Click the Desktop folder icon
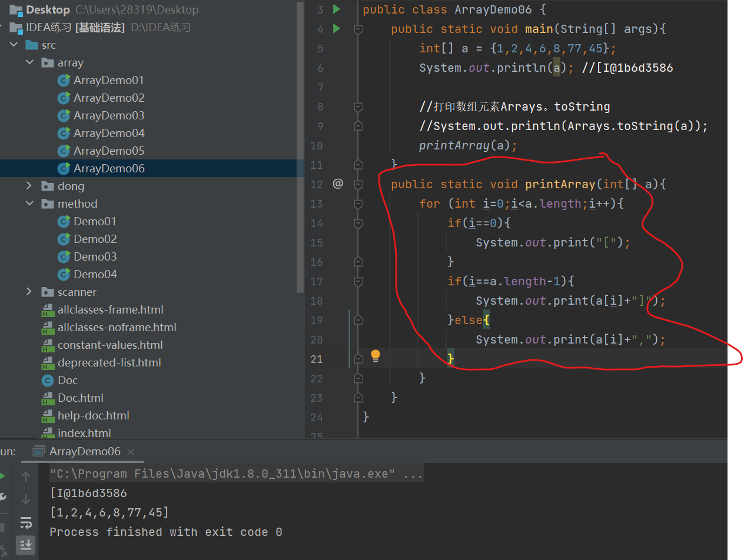This screenshot has width=744, height=560. [16, 10]
